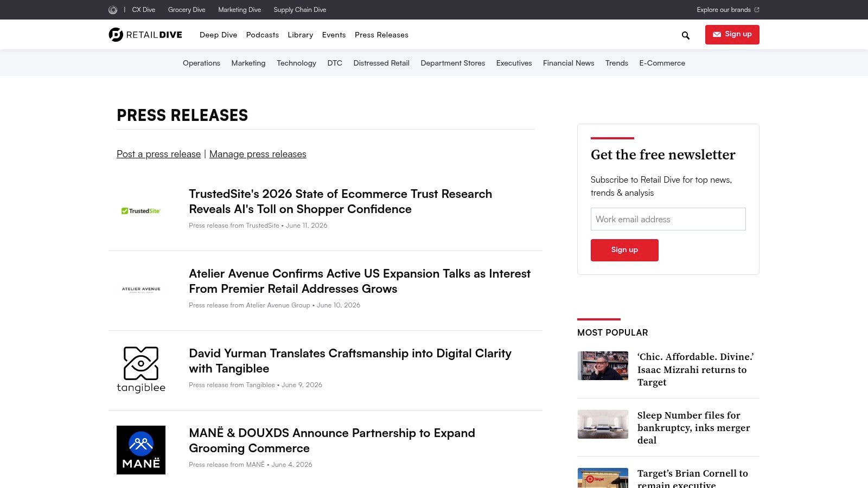
Task: Click 'Press release from Tangiblee' byline text
Action: pyautogui.click(x=232, y=385)
